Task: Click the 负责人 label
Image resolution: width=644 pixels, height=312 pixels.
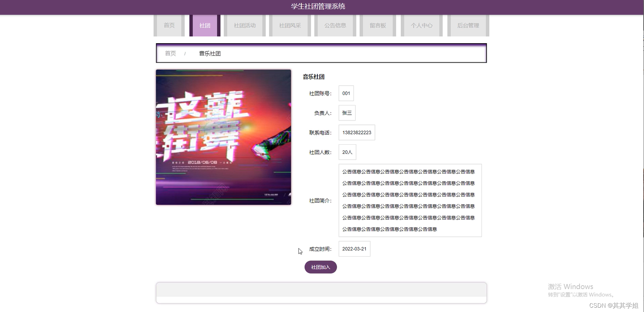Action: (323, 113)
